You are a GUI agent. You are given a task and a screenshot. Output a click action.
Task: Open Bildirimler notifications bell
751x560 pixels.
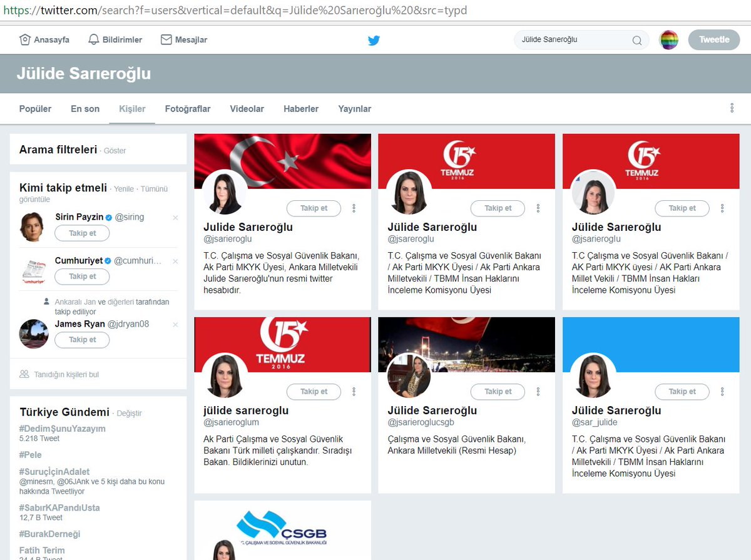[x=94, y=39]
